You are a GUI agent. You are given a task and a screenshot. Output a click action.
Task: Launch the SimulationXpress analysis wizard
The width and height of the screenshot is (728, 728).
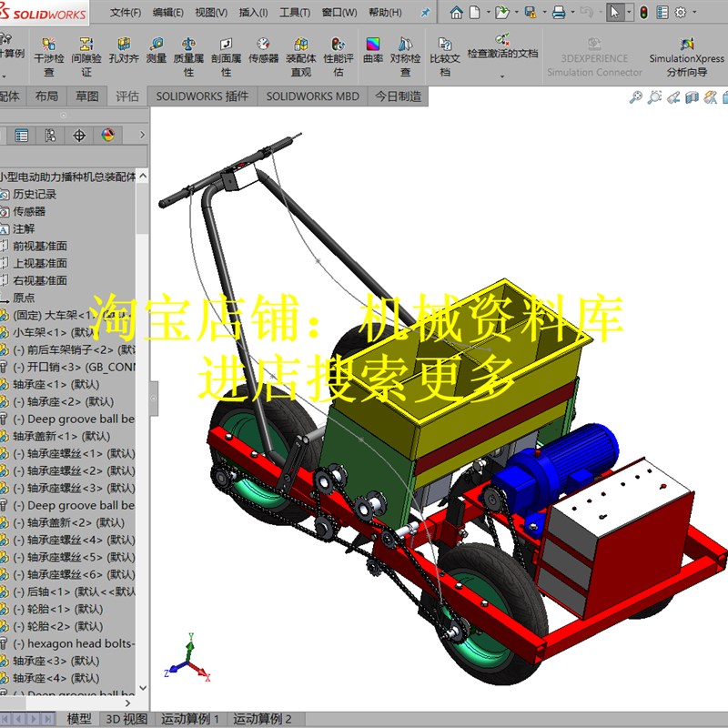pos(687,56)
